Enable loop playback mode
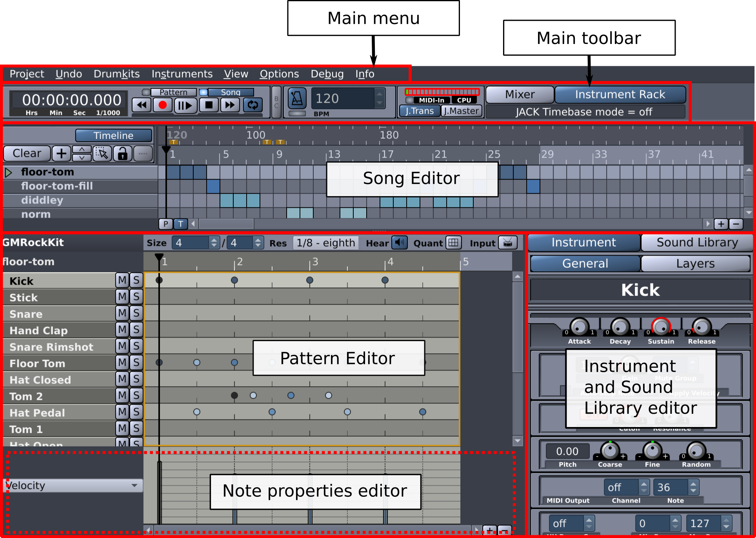 [253, 105]
